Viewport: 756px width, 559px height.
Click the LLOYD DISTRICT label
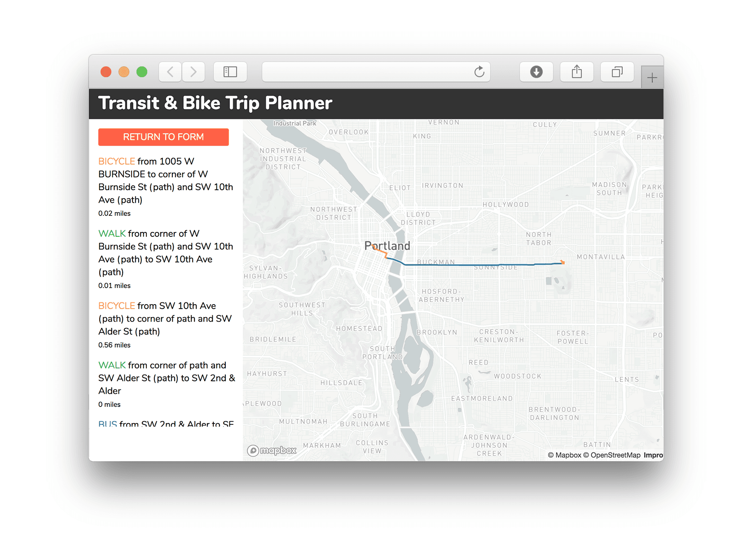pos(418,218)
